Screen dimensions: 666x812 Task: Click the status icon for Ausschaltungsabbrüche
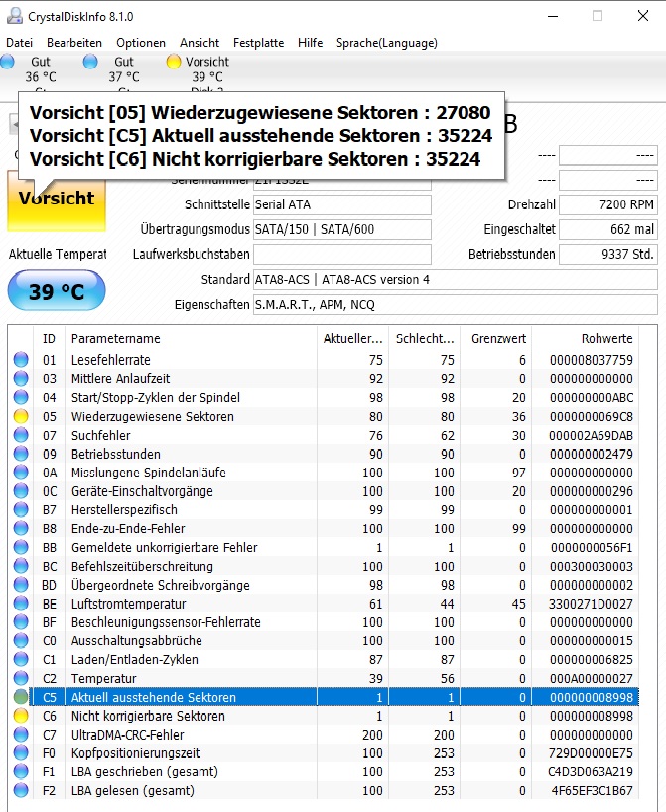coord(21,640)
